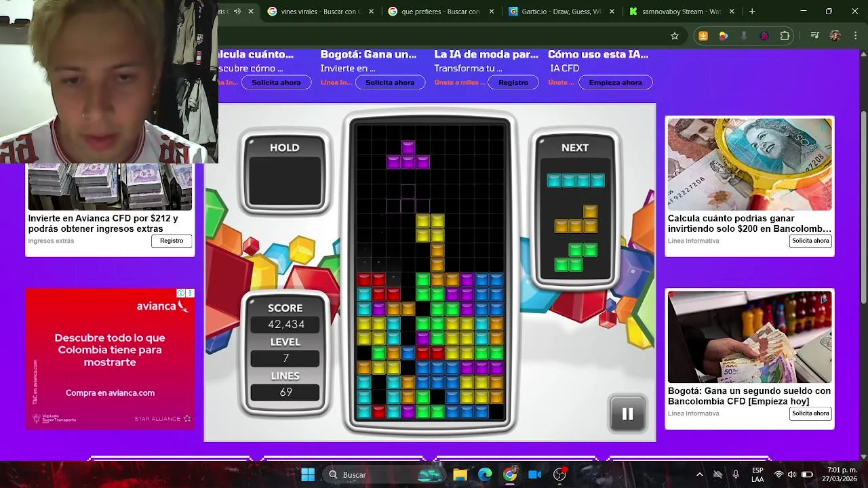Click the AdChoices info icon on avianca ad
Viewport: 868px width, 488px height.
181,293
